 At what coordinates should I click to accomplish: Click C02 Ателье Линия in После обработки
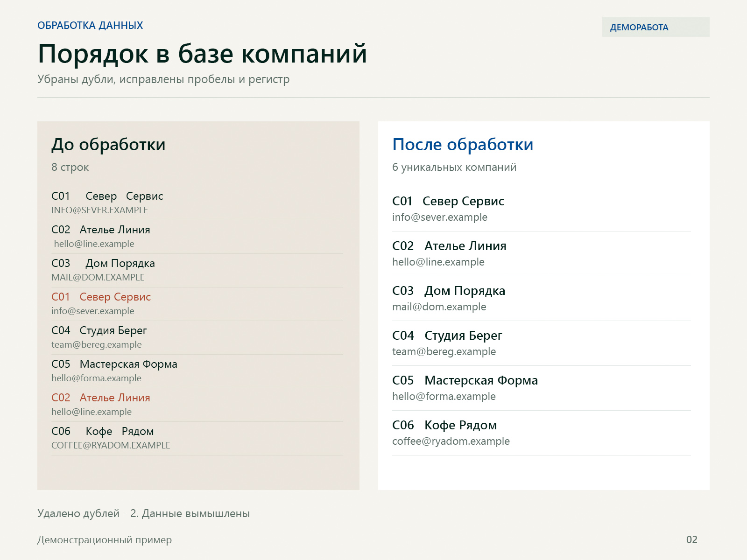449,246
